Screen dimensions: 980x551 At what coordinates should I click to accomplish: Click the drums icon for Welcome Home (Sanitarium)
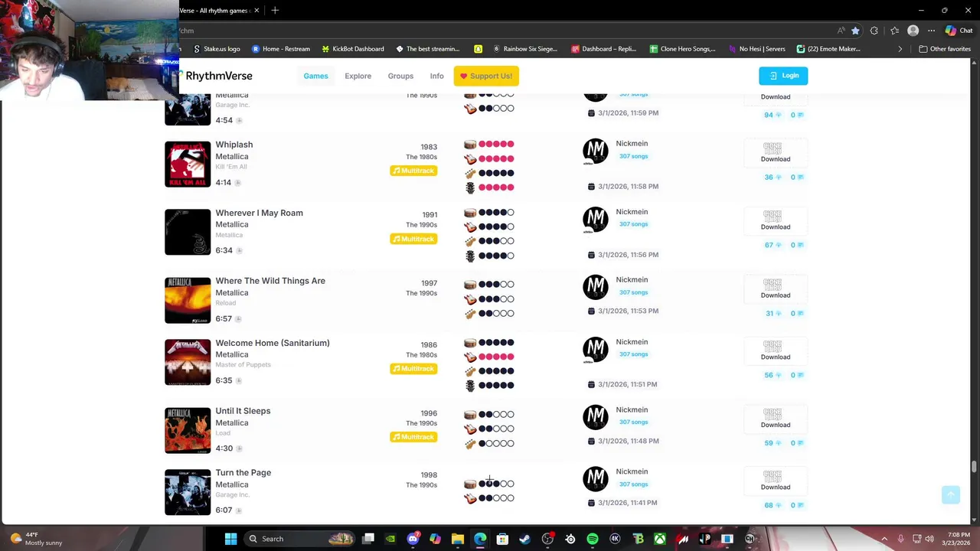(x=470, y=342)
